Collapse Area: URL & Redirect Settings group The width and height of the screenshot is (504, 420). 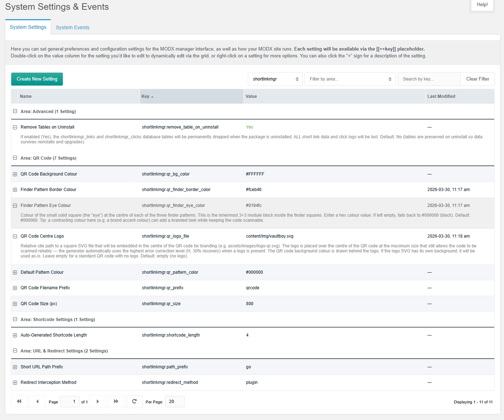click(x=15, y=351)
